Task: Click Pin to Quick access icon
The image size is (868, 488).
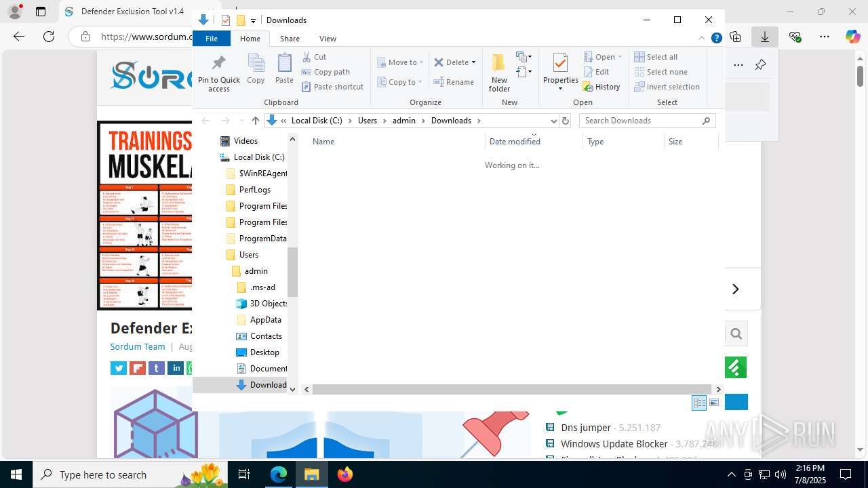Action: [218, 63]
